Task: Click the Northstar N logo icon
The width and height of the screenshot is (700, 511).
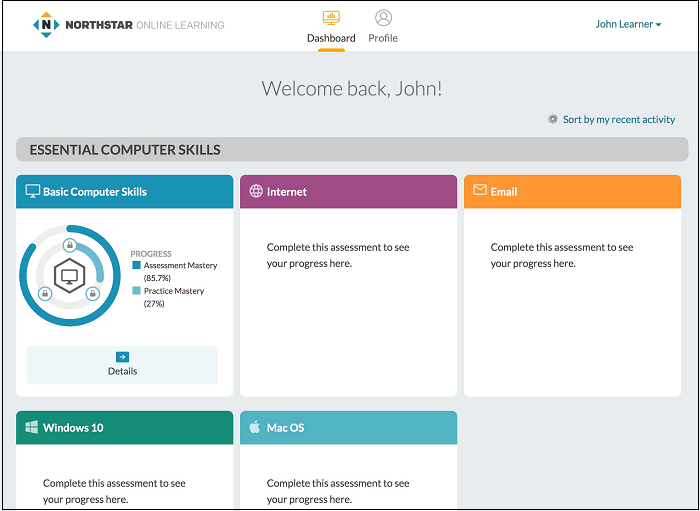Action: 46,25
